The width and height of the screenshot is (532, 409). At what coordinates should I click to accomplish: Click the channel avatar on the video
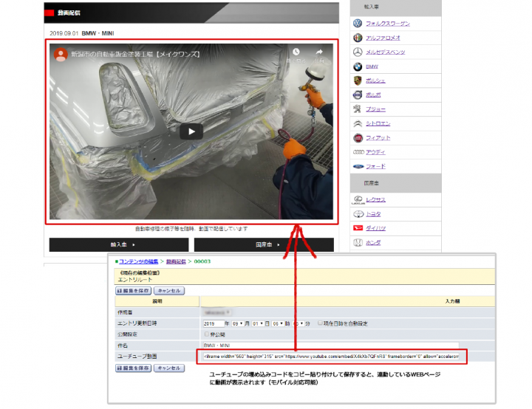click(61, 54)
